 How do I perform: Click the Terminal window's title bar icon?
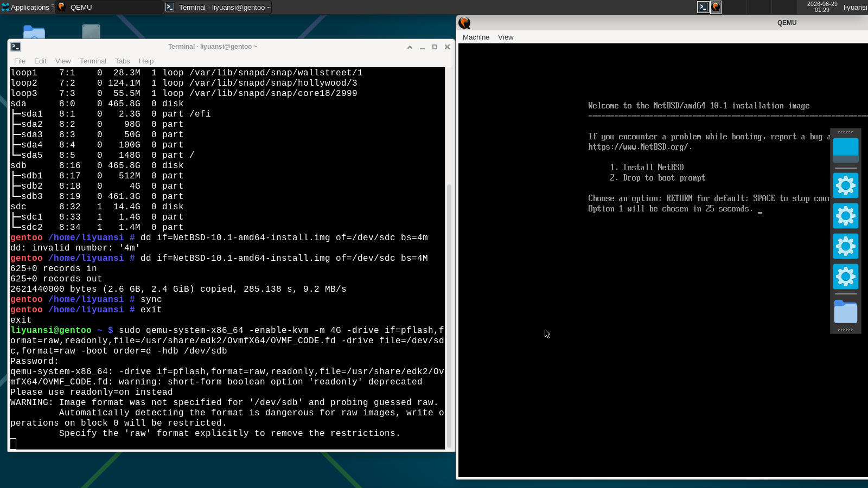tap(16, 47)
